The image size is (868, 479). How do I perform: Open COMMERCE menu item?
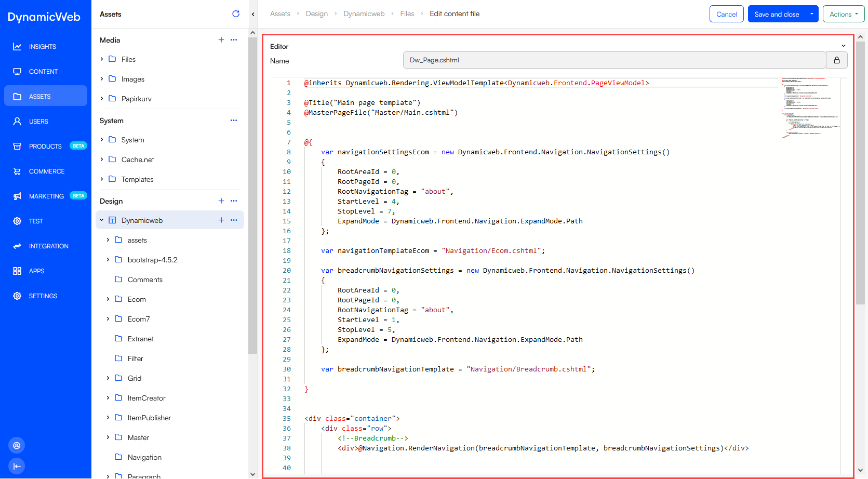pyautogui.click(x=47, y=171)
